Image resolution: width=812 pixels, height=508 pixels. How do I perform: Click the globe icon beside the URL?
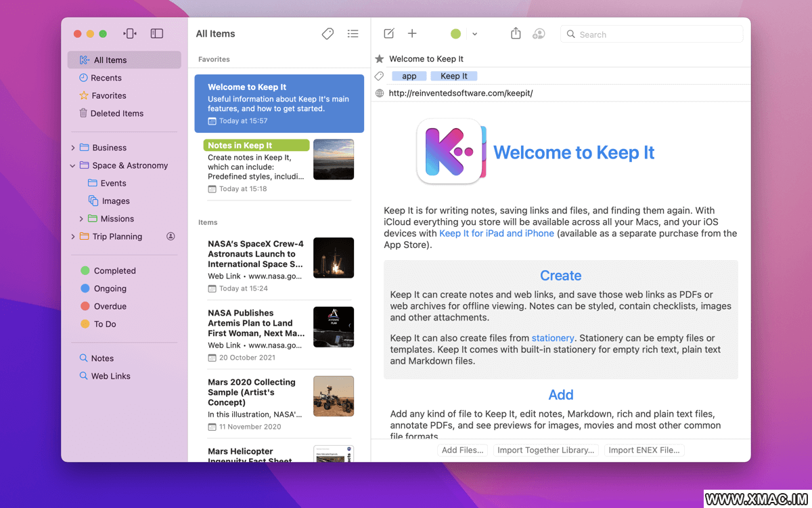380,93
